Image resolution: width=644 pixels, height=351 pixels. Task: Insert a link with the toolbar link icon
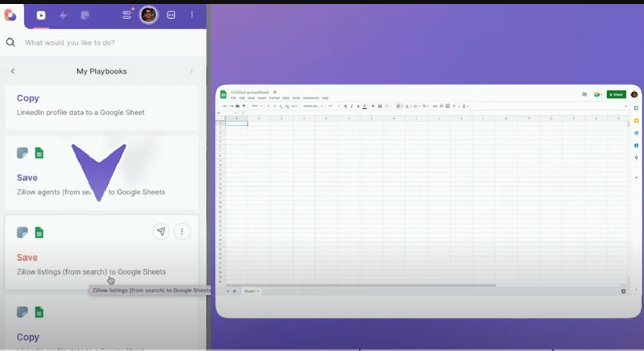pos(435,106)
